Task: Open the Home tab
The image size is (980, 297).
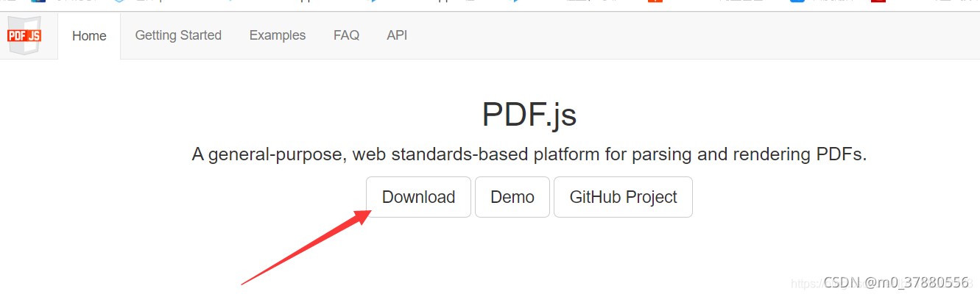Action: pyautogui.click(x=89, y=36)
